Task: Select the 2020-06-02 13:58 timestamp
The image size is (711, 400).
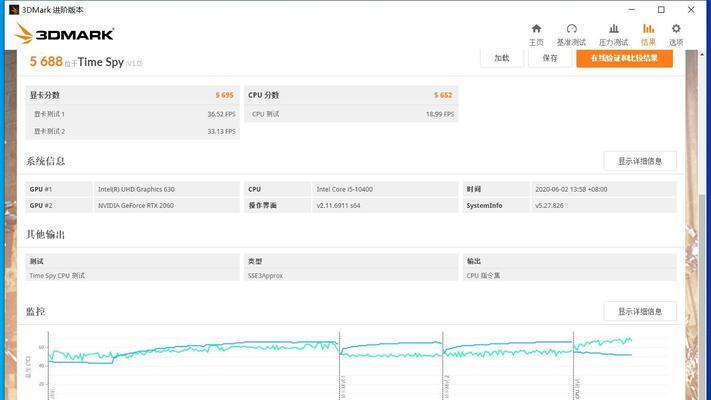Action: click(x=571, y=190)
